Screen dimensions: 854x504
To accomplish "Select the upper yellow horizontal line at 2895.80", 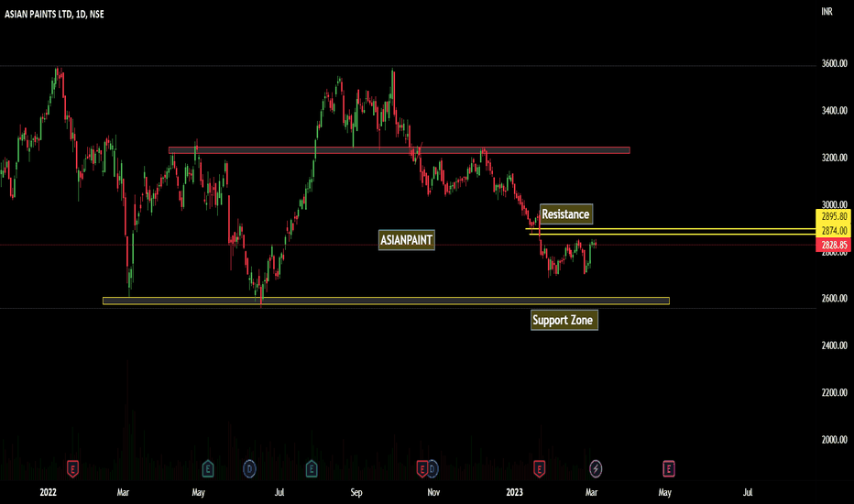I will [x=670, y=229].
